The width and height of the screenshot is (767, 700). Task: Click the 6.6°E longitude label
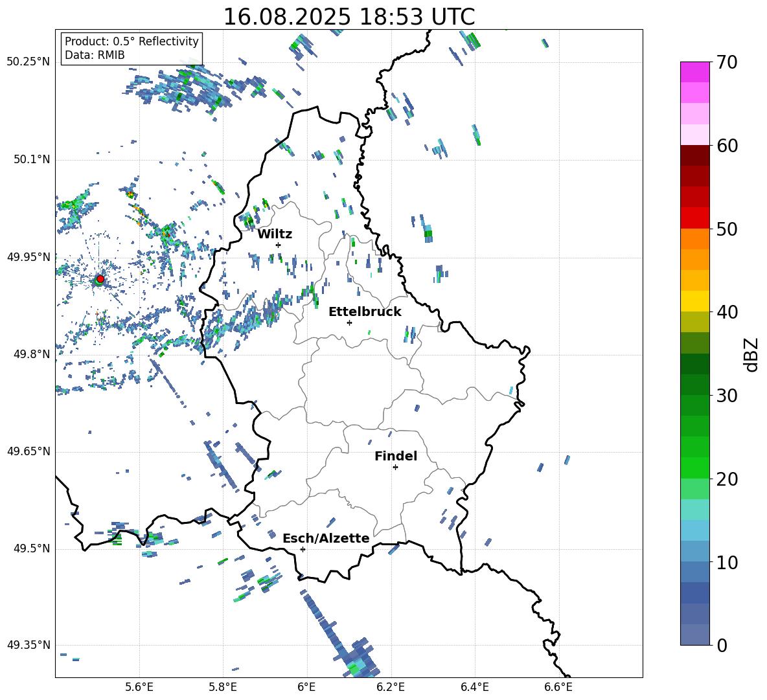click(x=558, y=688)
